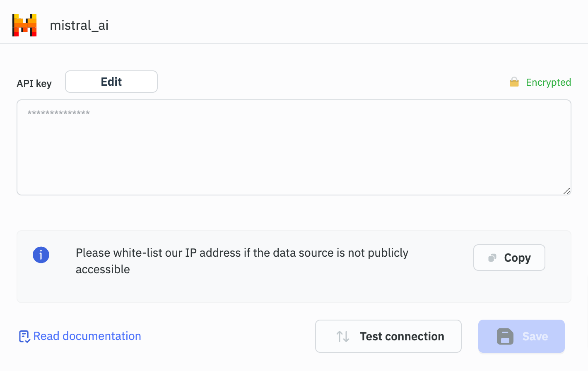Click the up-down arrows test icon
This screenshot has width=588, height=371.
(x=343, y=336)
